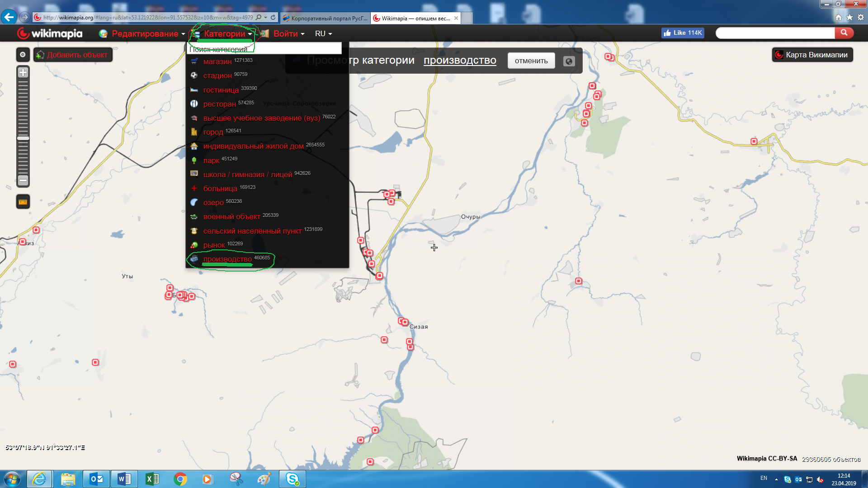Click the browser settings gear icon
868x488 pixels.
pos(861,18)
